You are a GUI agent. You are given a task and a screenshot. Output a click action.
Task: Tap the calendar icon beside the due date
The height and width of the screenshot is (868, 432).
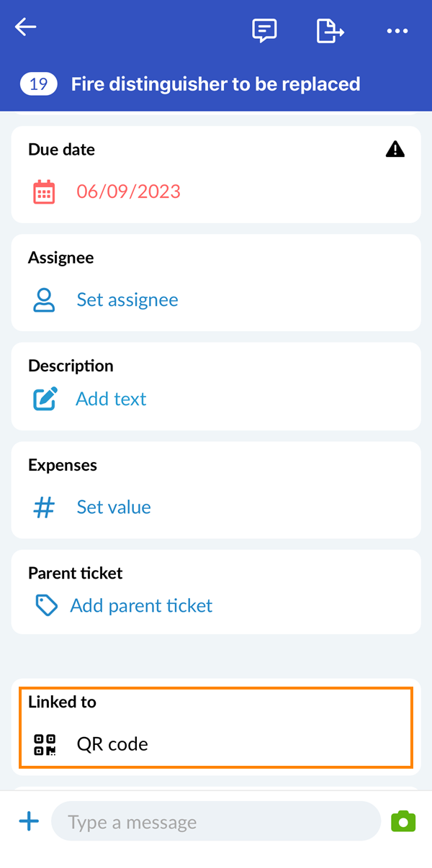coord(43,191)
